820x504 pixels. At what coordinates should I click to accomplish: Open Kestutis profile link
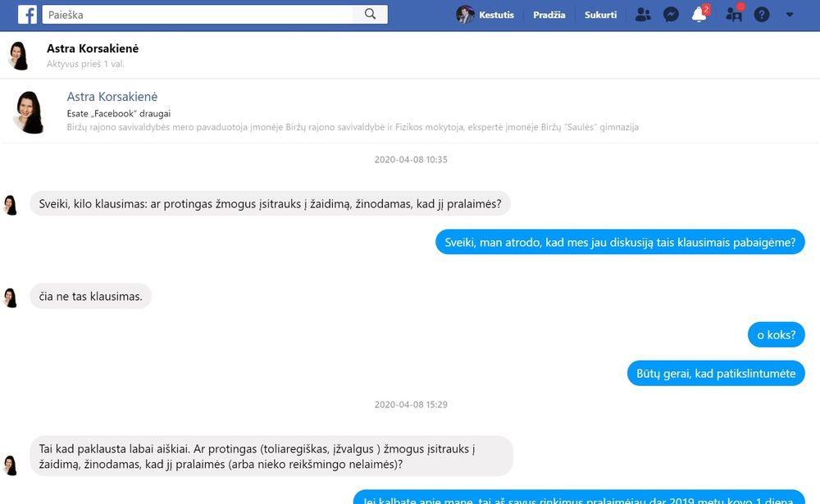click(496, 15)
